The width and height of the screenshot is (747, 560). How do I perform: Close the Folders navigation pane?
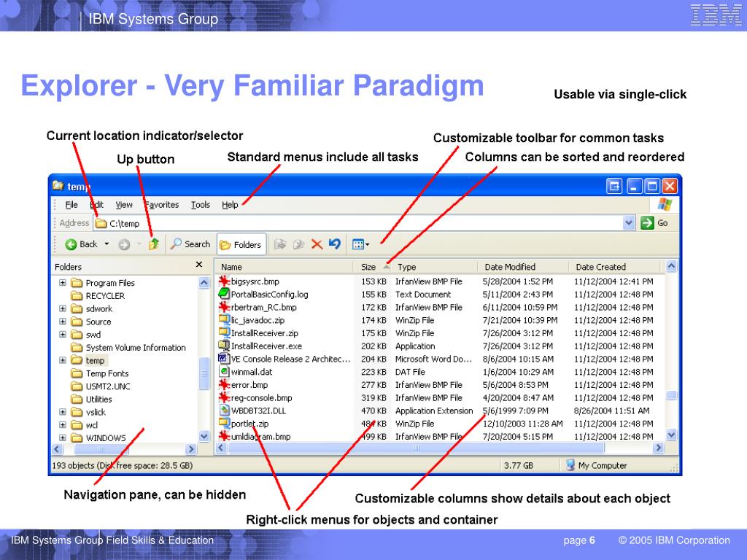click(x=199, y=264)
